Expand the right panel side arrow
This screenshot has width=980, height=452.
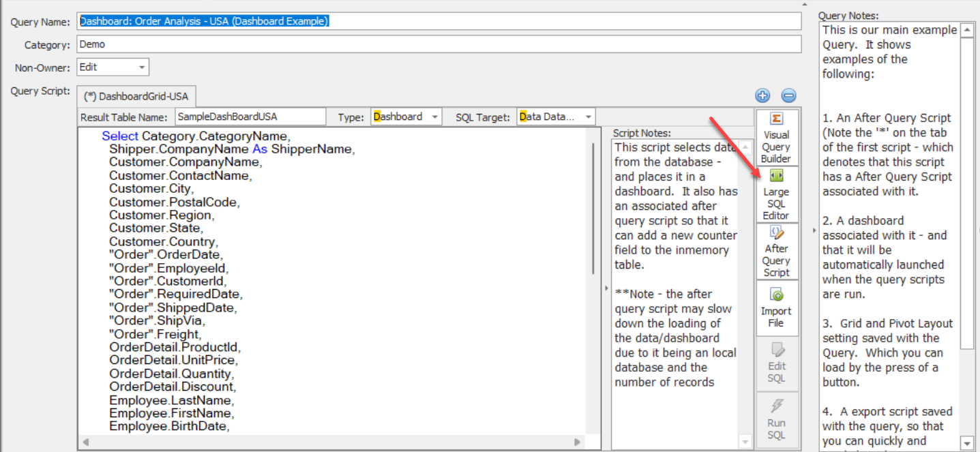814,230
